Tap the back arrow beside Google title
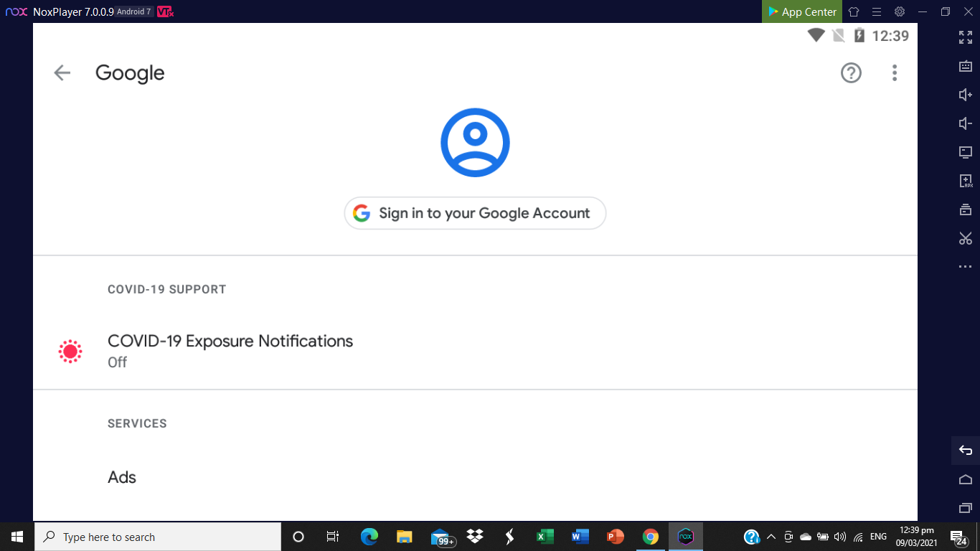The width and height of the screenshot is (980, 551). pyautogui.click(x=62, y=72)
